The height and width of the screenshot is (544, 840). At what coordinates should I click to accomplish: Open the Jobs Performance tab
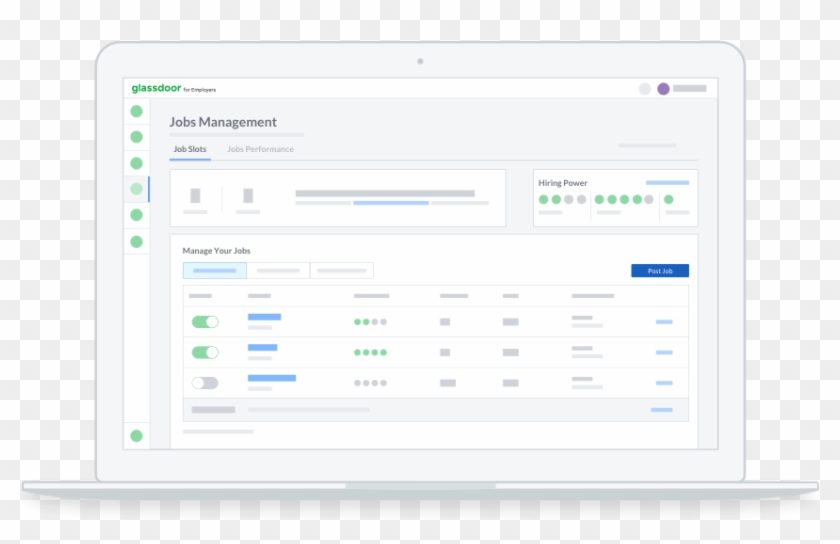coord(260,149)
